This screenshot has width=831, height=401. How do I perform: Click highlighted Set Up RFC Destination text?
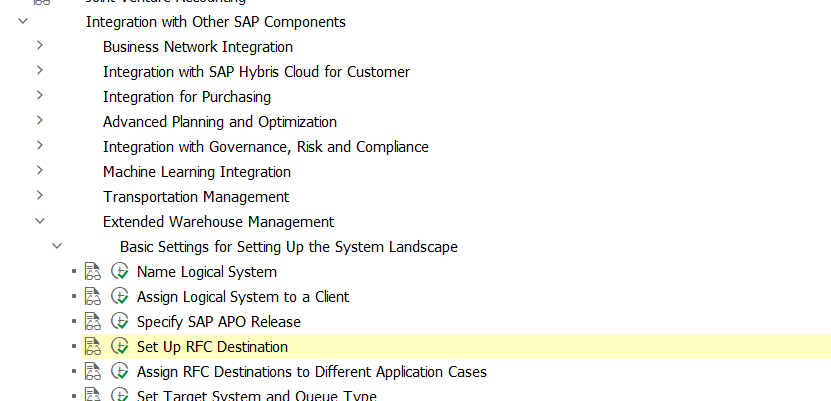pyautogui.click(x=213, y=346)
